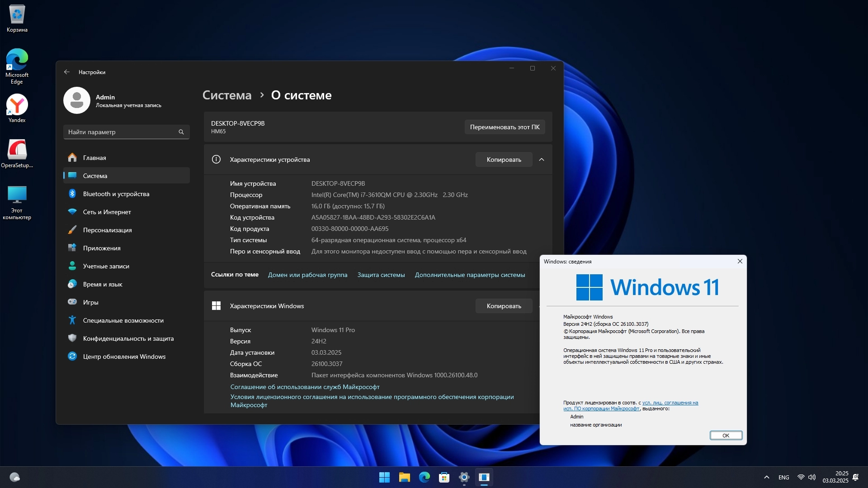Click Система breadcrumb in header

[x=226, y=95]
